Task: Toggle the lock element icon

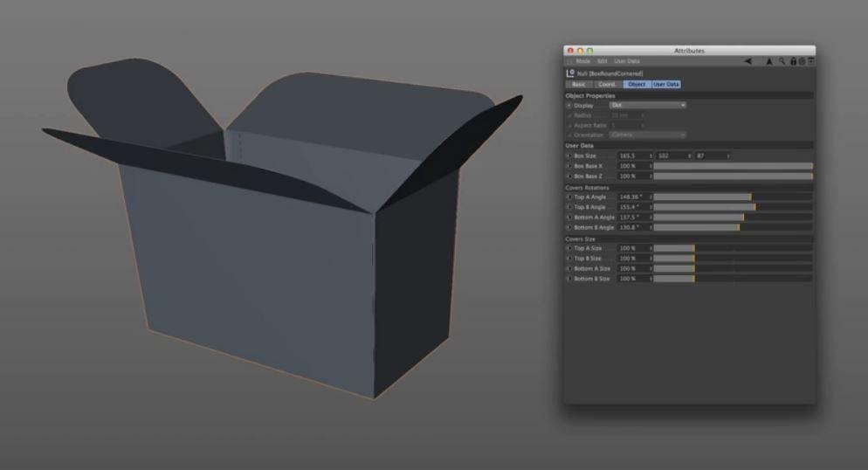Action: click(x=792, y=61)
